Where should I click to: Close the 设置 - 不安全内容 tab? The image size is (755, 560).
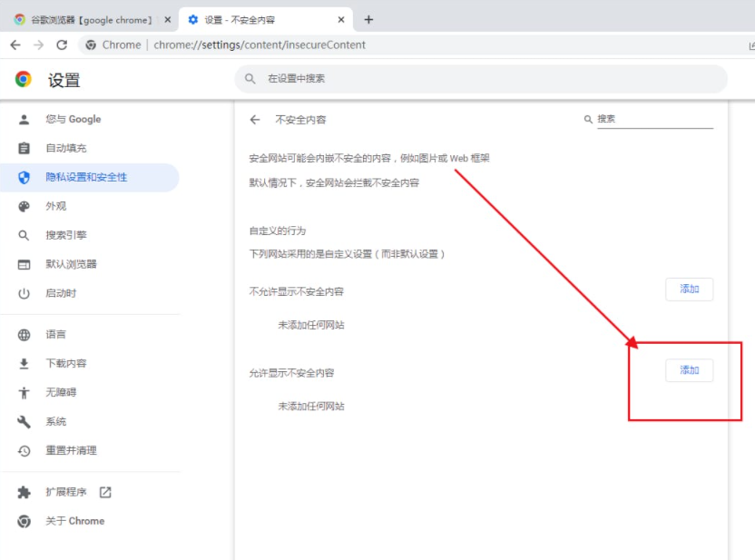click(x=341, y=20)
